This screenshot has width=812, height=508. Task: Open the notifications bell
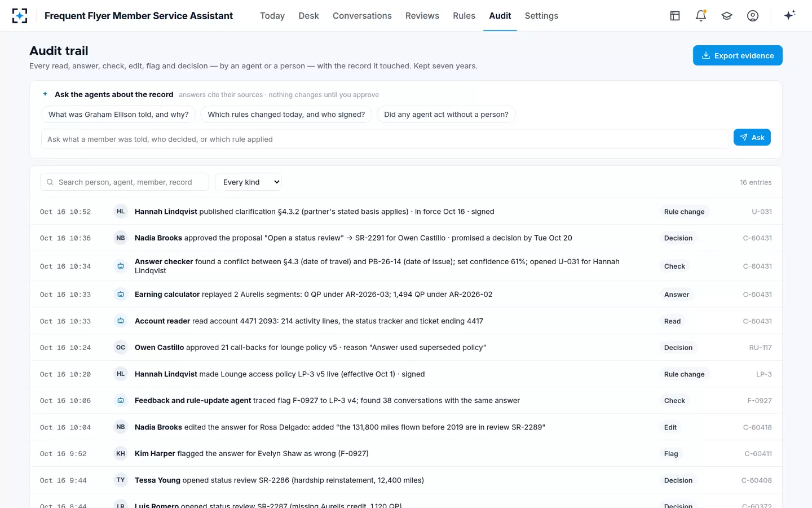click(x=701, y=16)
